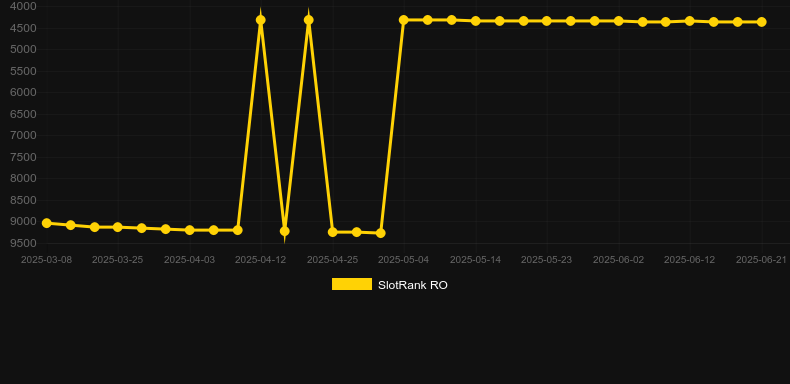Toggle the SlotRank RO legend yellow swatch
The width and height of the screenshot is (790, 384).
point(352,284)
